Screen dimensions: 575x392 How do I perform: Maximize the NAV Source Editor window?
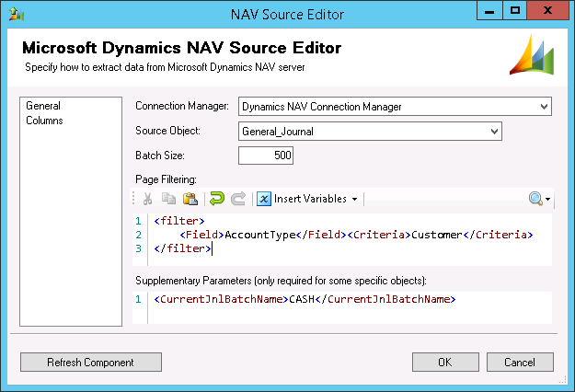click(514, 11)
